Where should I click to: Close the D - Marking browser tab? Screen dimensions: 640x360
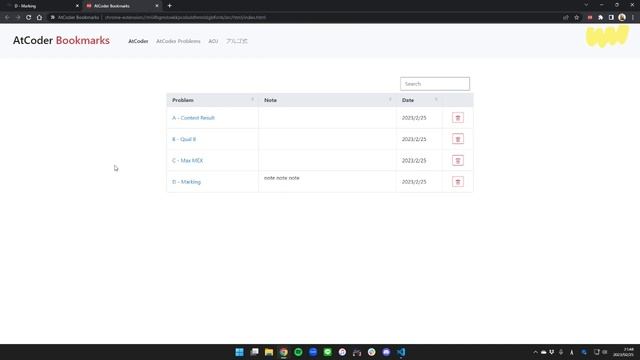pos(77,6)
